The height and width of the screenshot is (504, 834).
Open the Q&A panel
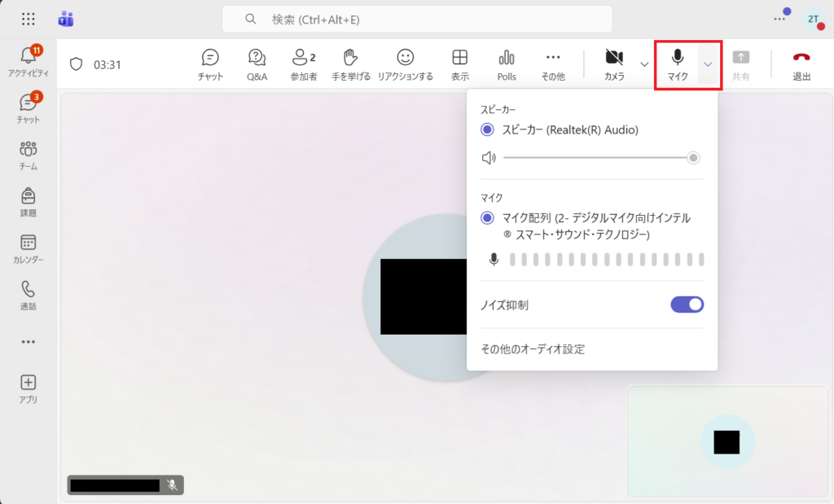257,64
